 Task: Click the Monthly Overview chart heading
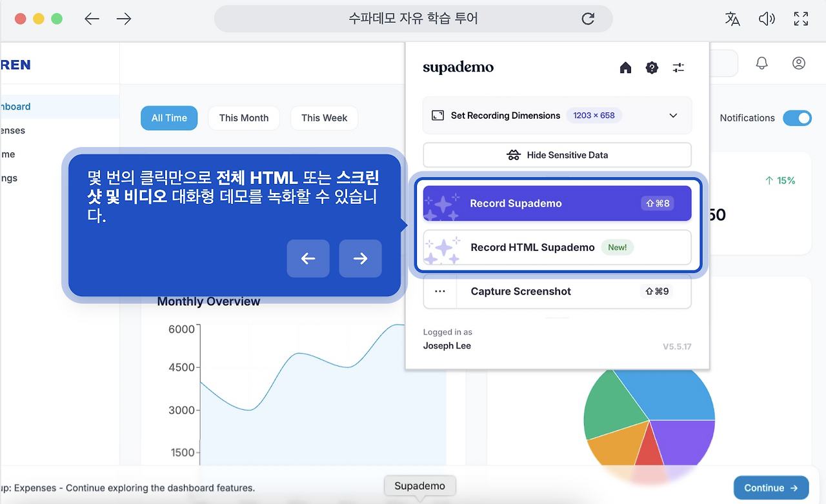coord(208,301)
